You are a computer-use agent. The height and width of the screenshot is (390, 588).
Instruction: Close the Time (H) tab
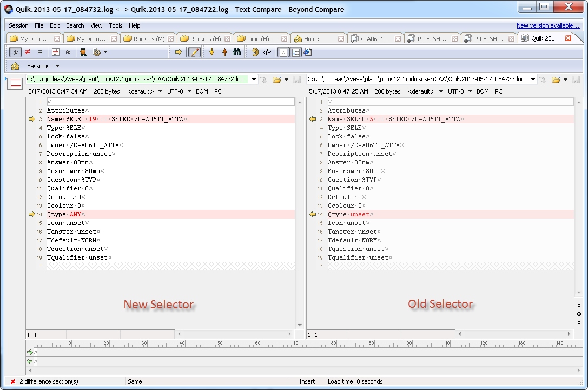tap(284, 38)
